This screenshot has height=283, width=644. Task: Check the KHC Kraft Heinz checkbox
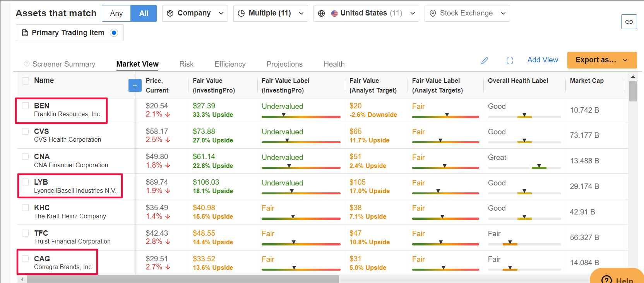point(25,208)
